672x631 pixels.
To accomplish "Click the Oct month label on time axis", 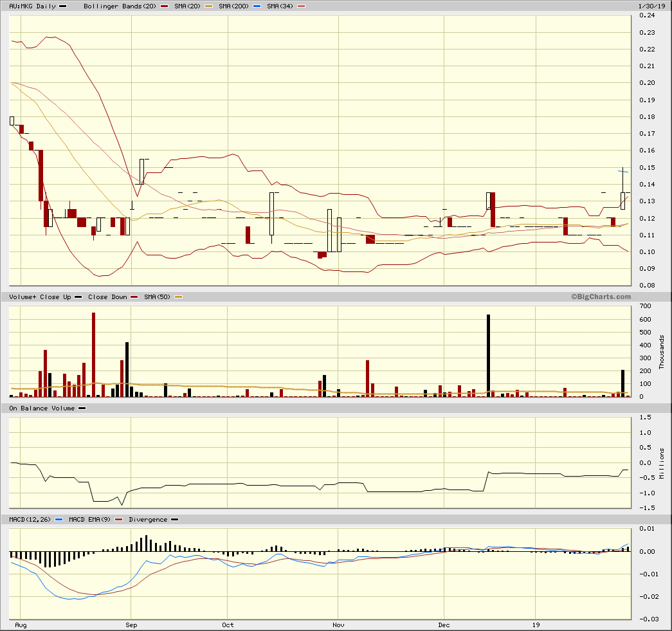I will 228,625.
